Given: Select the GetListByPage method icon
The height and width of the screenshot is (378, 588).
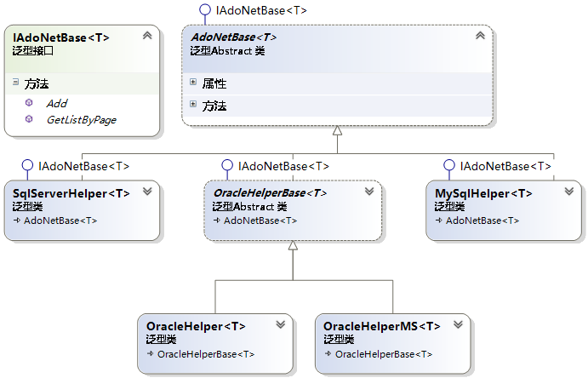Looking at the screenshot, I should pyautogui.click(x=29, y=119).
